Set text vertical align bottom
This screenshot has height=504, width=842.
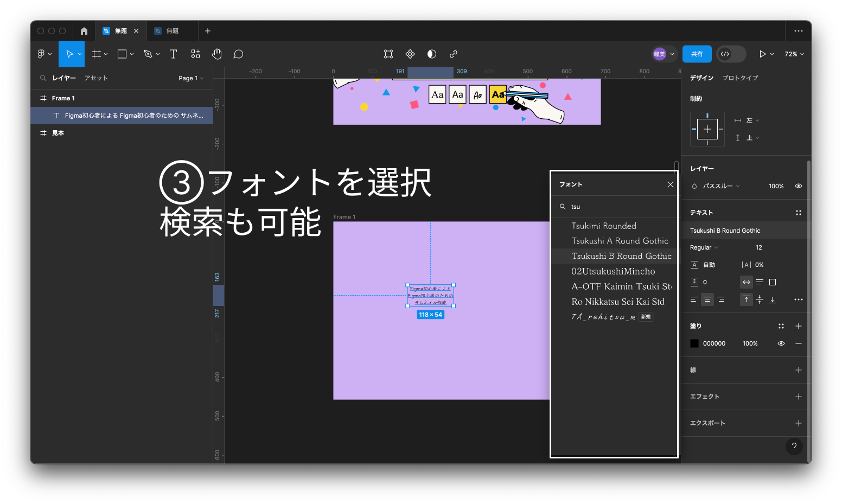[x=773, y=299]
